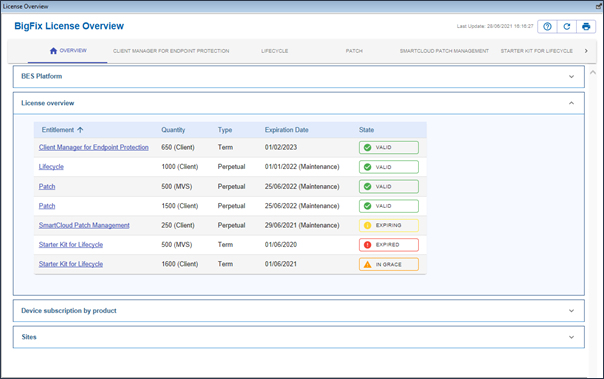Sort by Entitlement using the arrow icon
604x379 pixels.
(x=80, y=130)
